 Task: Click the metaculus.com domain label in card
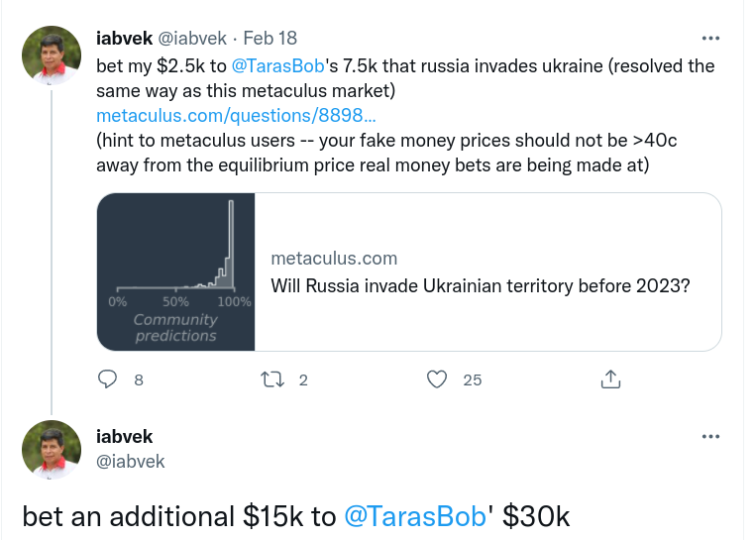pyautogui.click(x=334, y=259)
